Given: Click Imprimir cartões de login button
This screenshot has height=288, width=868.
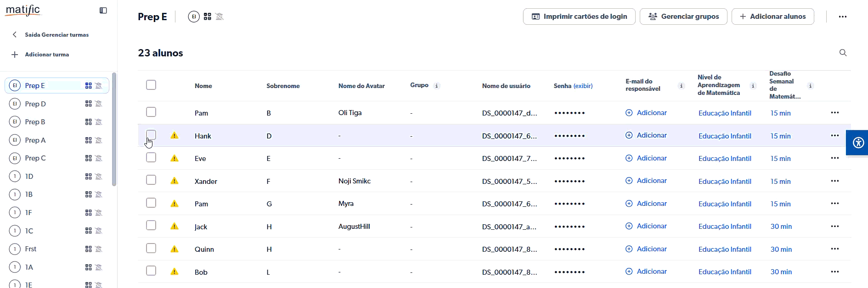Looking at the screenshot, I should click(x=579, y=17).
